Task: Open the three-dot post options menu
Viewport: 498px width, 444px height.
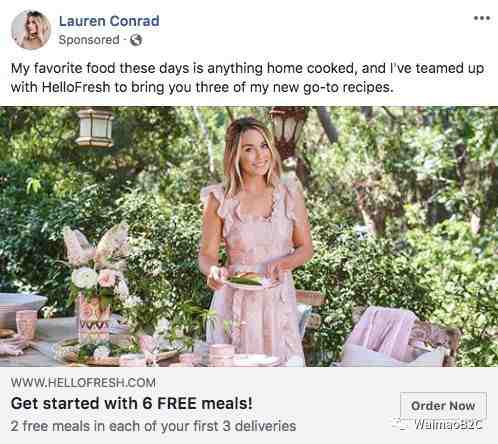Action: 482,18
